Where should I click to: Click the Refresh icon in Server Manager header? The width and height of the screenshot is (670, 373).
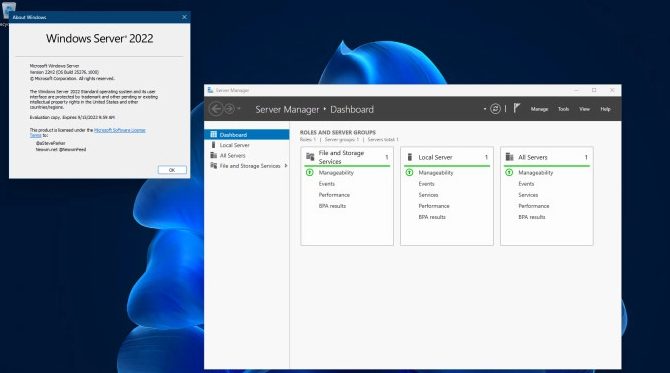pos(495,109)
